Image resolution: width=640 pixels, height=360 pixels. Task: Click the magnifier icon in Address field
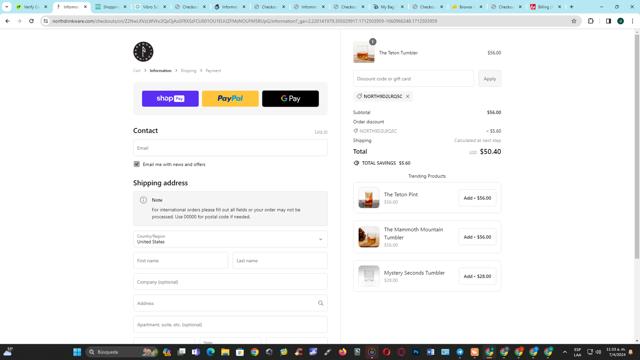click(320, 303)
